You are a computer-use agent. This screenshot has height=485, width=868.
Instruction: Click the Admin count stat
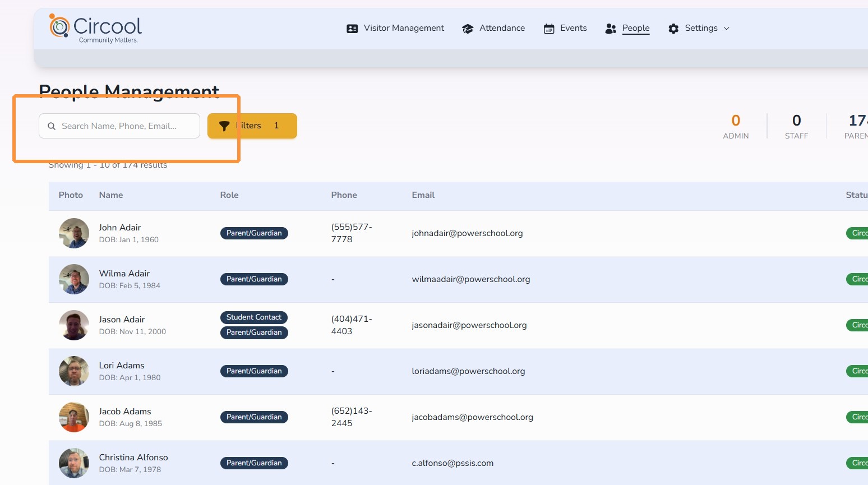(x=736, y=127)
